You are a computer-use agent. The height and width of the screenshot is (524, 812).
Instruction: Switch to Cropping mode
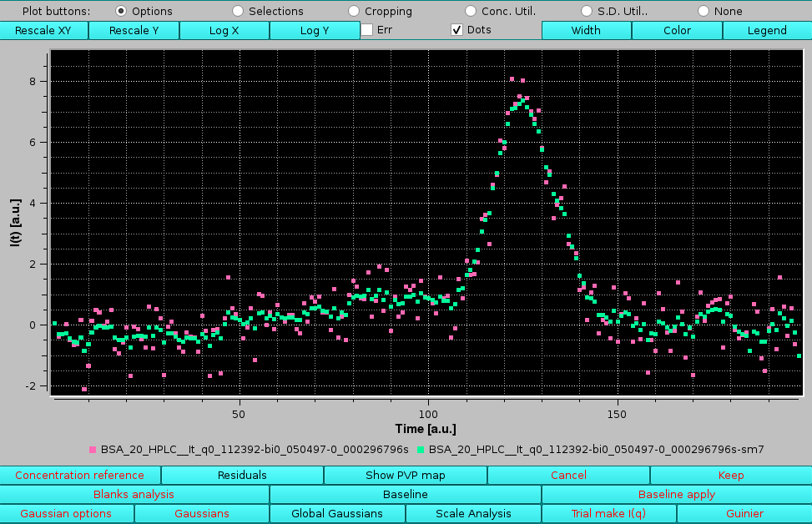tap(353, 11)
